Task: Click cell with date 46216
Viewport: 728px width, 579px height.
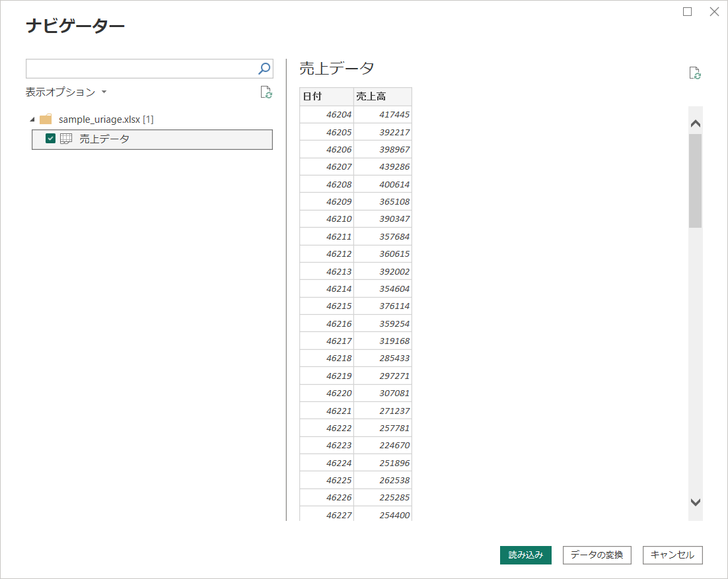Action: coord(326,324)
